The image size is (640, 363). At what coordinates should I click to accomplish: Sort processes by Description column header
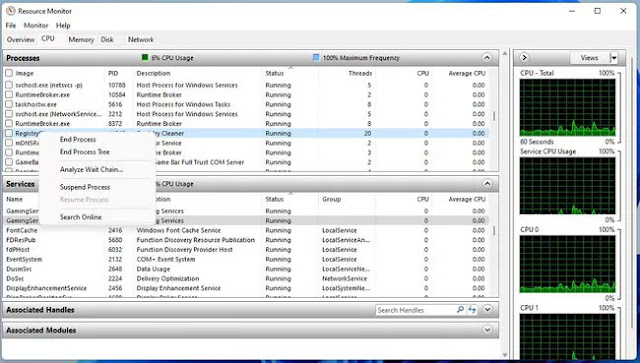[x=153, y=73]
